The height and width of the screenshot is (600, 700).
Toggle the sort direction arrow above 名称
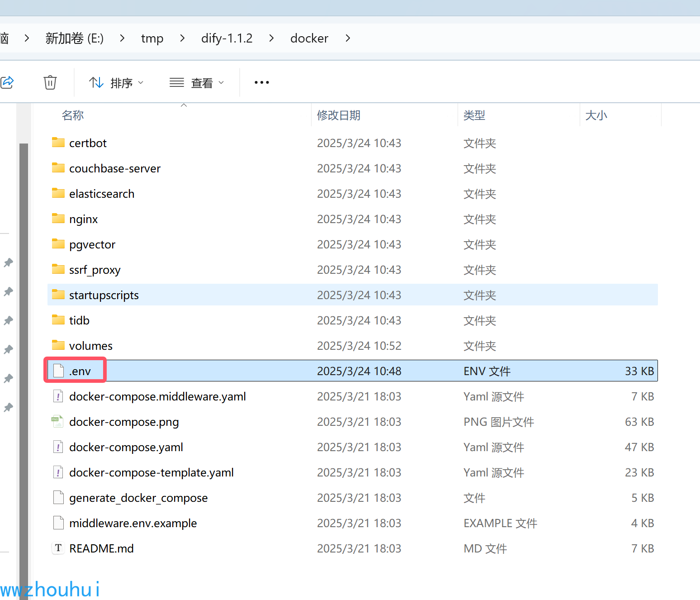tap(184, 105)
